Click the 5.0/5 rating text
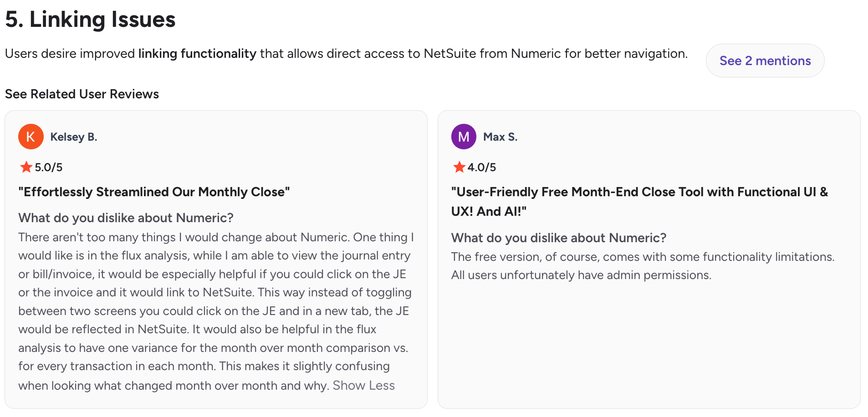The width and height of the screenshot is (868, 417). (x=49, y=167)
